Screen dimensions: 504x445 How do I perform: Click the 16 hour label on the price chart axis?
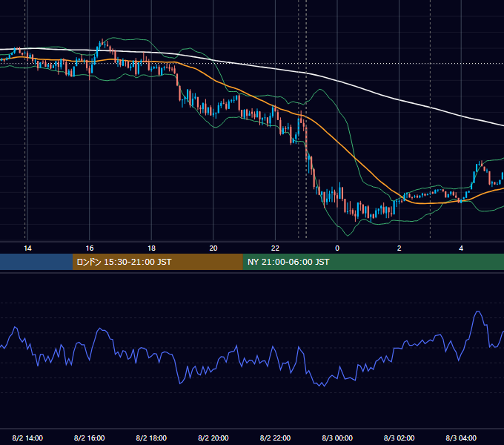(x=90, y=248)
